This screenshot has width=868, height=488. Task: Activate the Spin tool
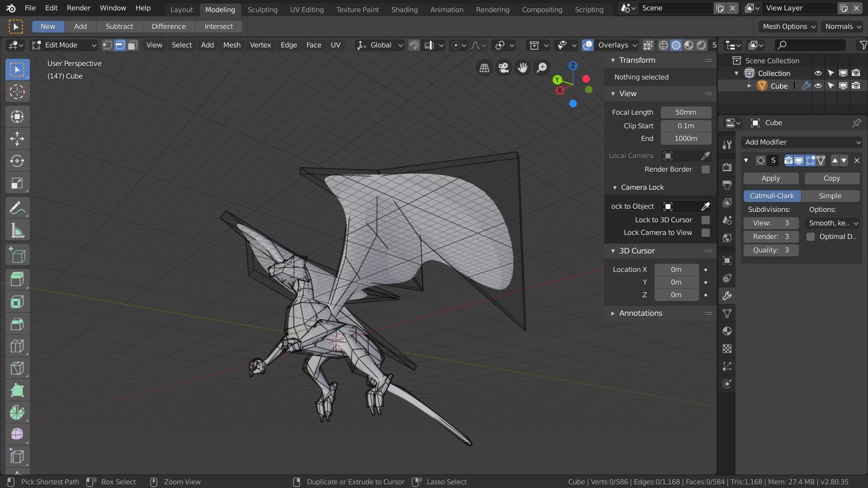click(17, 413)
